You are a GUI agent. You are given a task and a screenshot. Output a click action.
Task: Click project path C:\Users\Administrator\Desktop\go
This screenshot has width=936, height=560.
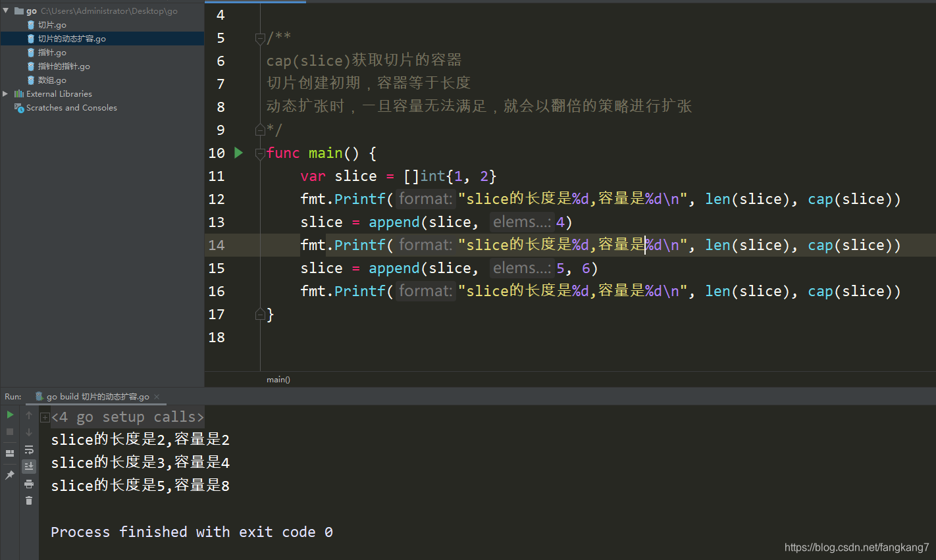click(109, 11)
